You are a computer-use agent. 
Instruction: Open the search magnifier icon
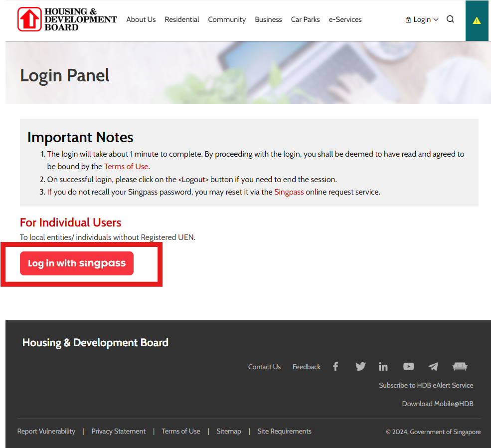450,19
